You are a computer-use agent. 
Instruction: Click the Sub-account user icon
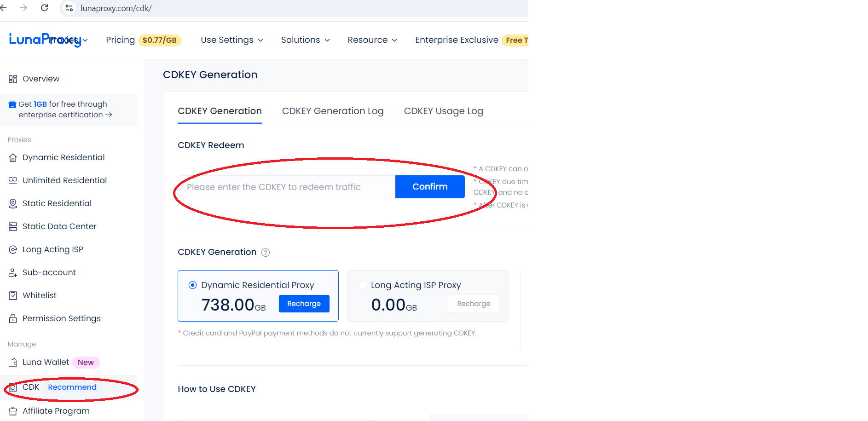click(x=13, y=273)
